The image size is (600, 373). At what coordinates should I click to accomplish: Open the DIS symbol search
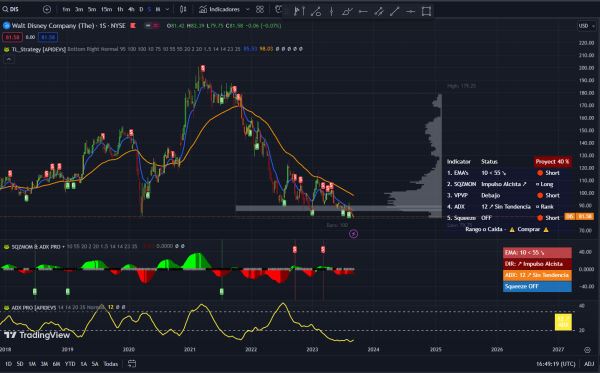click(x=11, y=9)
